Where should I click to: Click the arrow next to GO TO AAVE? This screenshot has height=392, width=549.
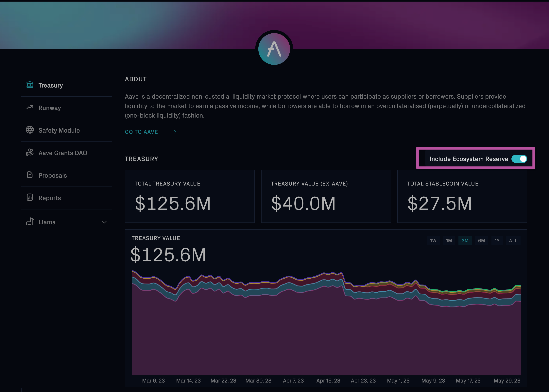click(x=171, y=132)
